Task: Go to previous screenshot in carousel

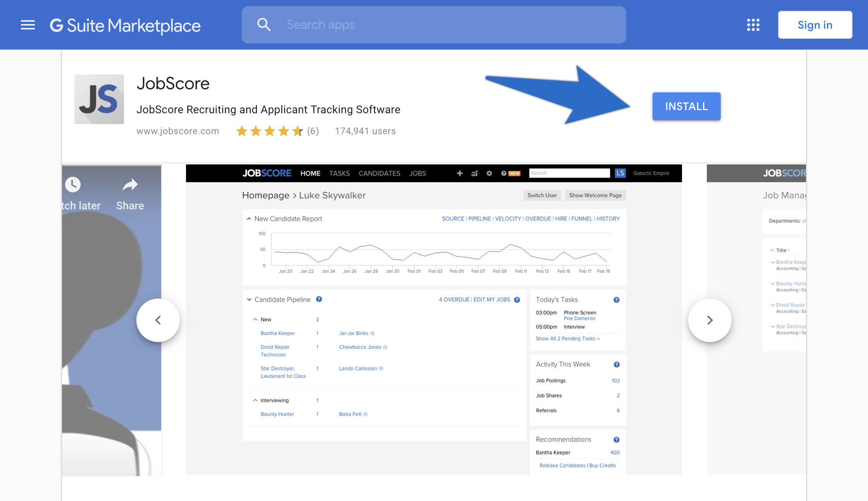Action: tap(158, 320)
